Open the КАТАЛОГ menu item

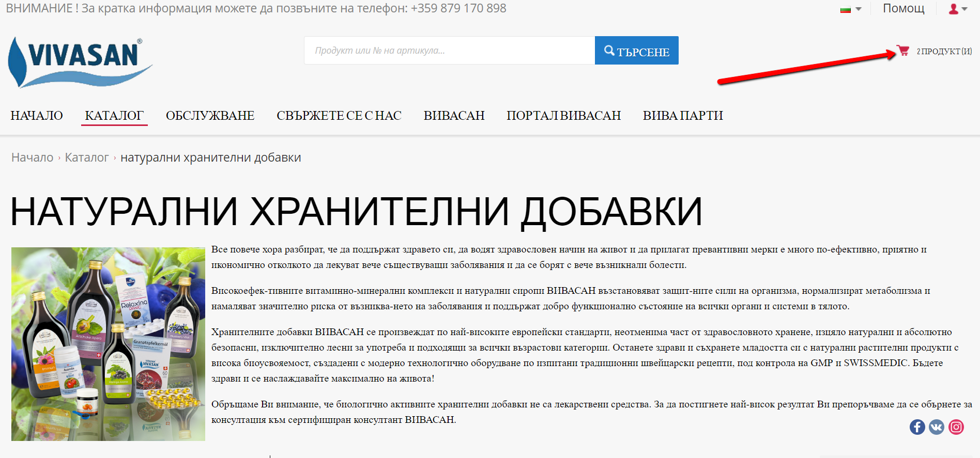pyautogui.click(x=114, y=116)
